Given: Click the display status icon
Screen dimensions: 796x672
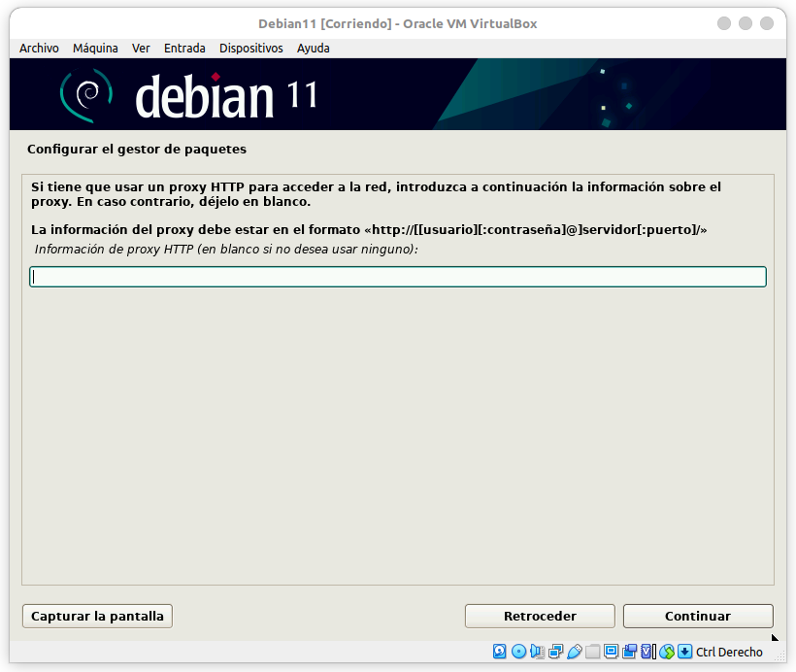Looking at the screenshot, I should click(611, 652).
